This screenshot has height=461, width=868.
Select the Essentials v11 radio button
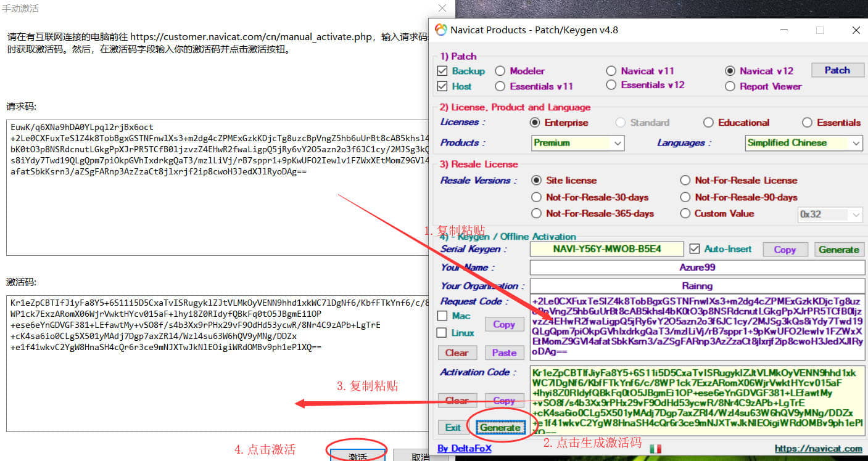point(500,86)
